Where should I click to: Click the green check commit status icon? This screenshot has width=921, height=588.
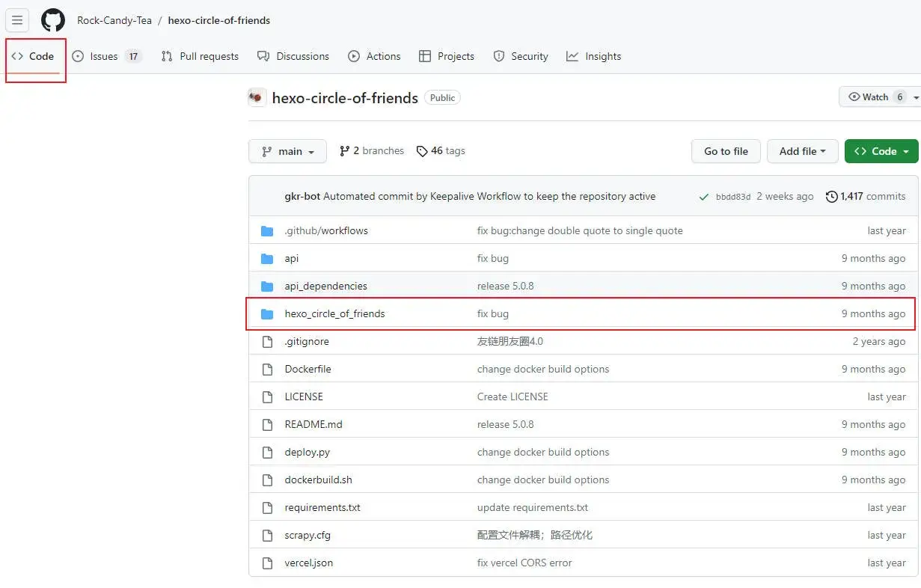[x=703, y=197]
